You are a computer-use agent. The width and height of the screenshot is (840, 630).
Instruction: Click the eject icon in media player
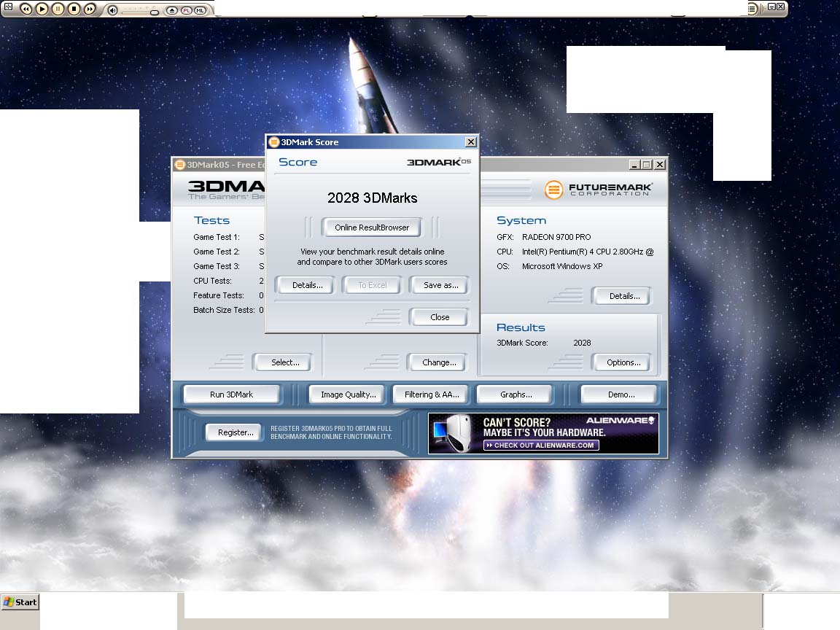(171, 11)
